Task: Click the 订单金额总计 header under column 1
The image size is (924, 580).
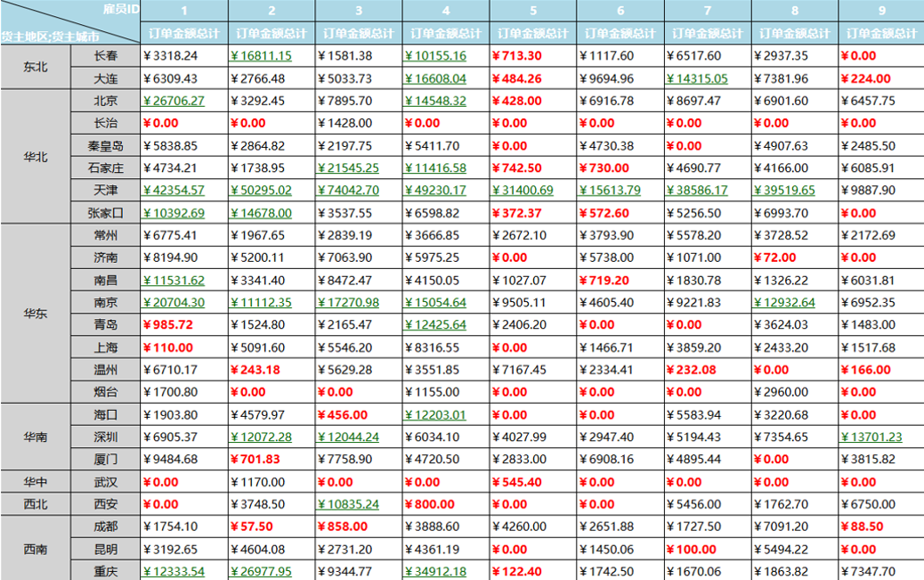Action: point(184,33)
